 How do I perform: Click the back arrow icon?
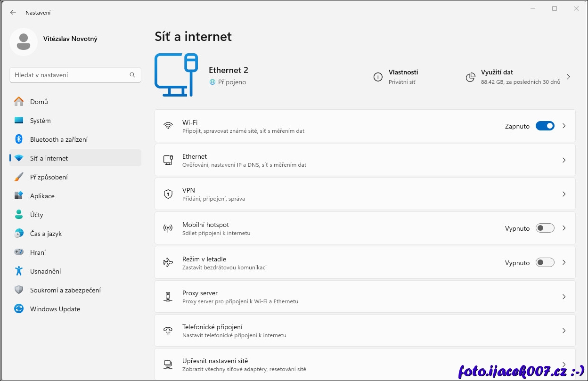tap(13, 13)
